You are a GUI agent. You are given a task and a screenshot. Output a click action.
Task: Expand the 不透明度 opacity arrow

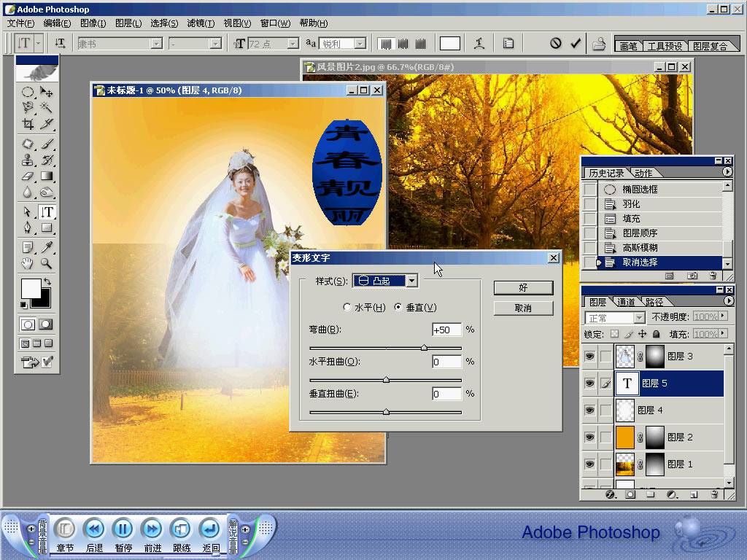pos(724,317)
